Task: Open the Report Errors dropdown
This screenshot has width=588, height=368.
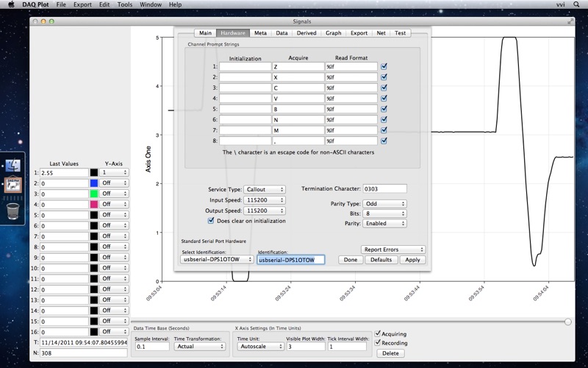Action: (393, 250)
